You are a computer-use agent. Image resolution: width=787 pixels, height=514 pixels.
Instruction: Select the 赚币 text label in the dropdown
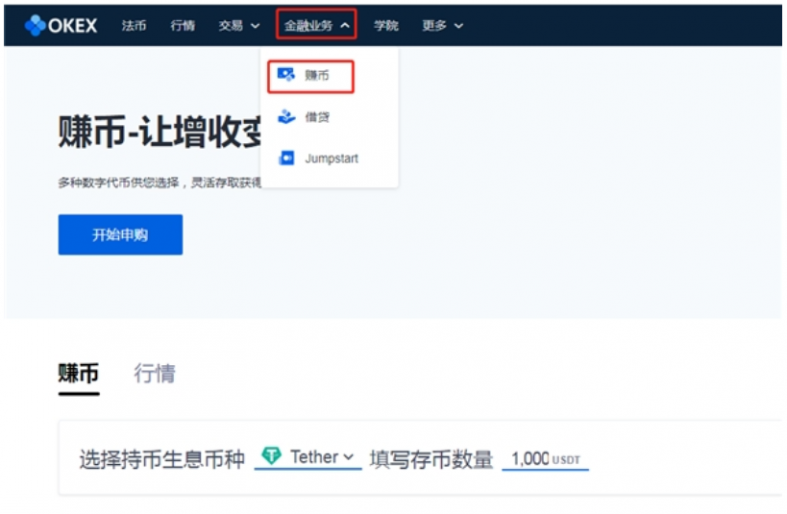[317, 75]
